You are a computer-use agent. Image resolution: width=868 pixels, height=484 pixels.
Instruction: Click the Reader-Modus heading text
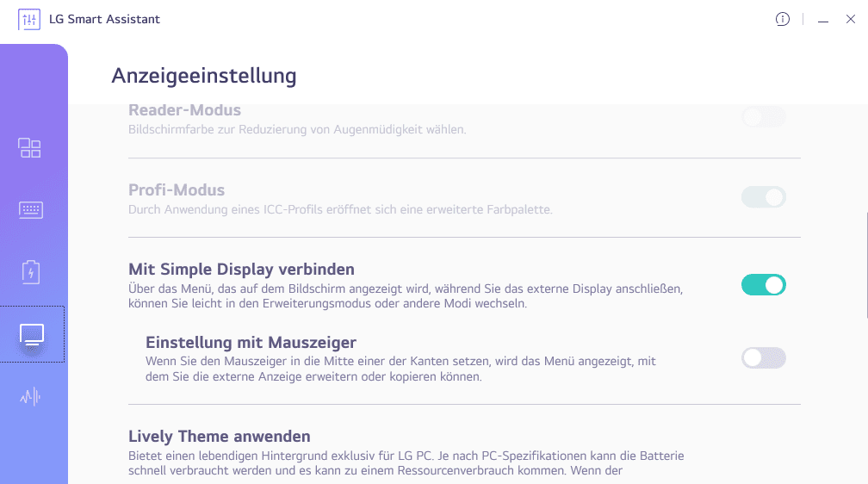point(184,110)
